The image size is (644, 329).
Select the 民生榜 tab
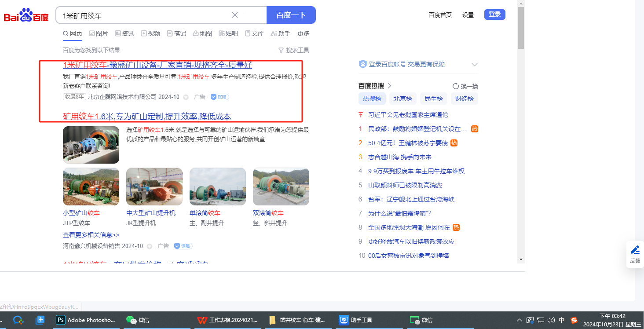point(434,99)
